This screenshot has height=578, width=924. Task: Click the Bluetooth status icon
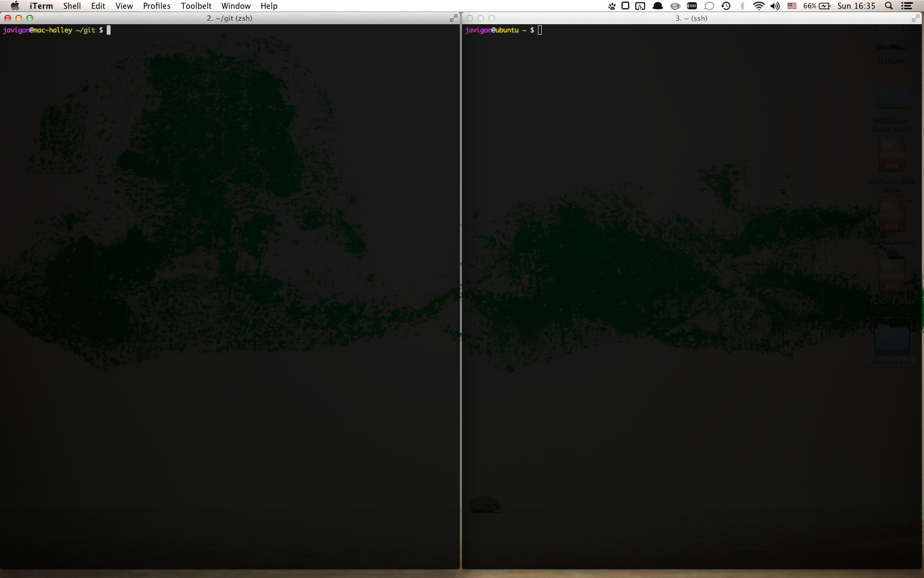[x=742, y=6]
